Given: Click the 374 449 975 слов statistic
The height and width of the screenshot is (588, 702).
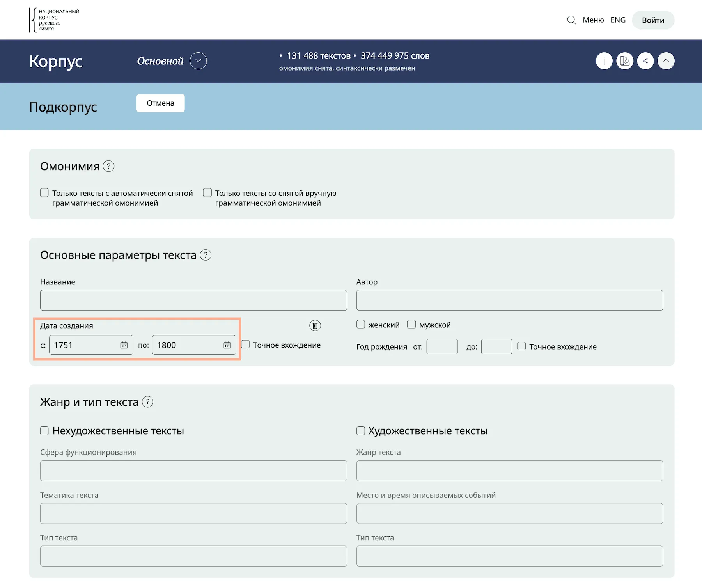Looking at the screenshot, I should point(395,56).
